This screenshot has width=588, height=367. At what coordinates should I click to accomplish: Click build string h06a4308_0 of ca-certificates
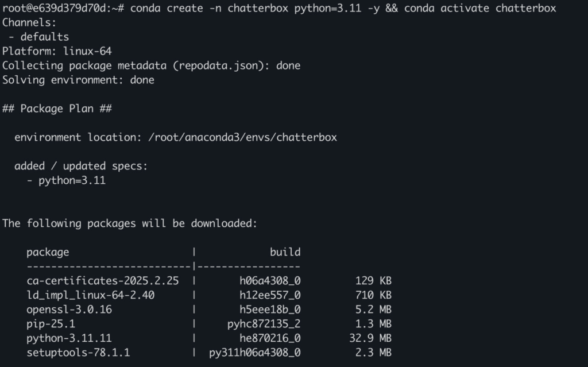[x=270, y=281]
